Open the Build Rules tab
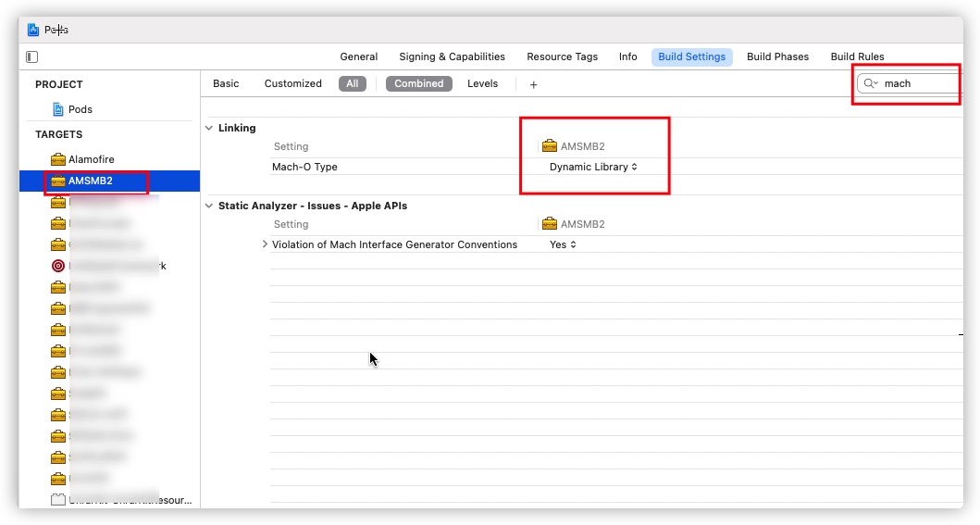The height and width of the screenshot is (525, 980). 857,56
